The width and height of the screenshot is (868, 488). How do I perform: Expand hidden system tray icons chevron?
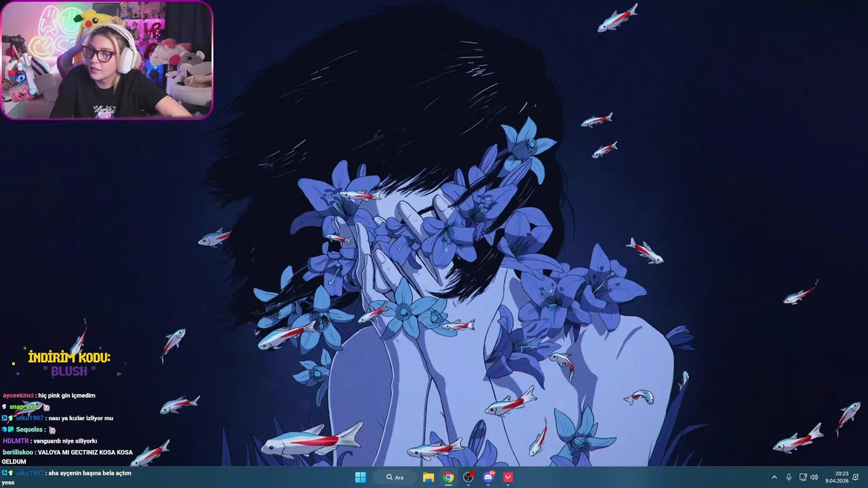click(x=774, y=477)
